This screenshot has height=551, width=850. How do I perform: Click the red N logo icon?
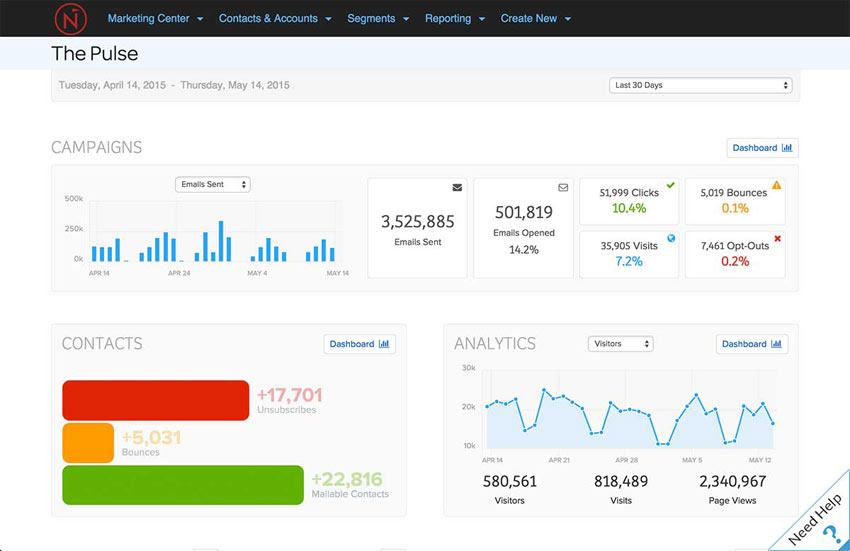69,18
